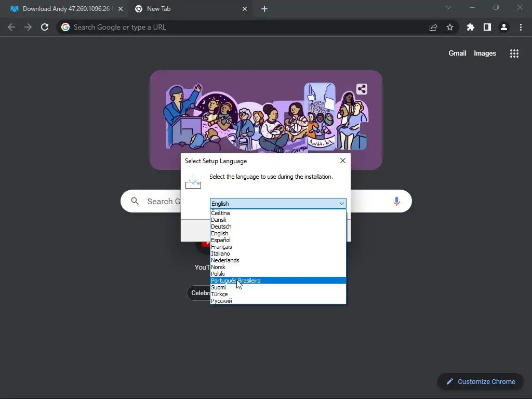Bookmark this tab with the star icon
This screenshot has width=532, height=399.
(450, 27)
